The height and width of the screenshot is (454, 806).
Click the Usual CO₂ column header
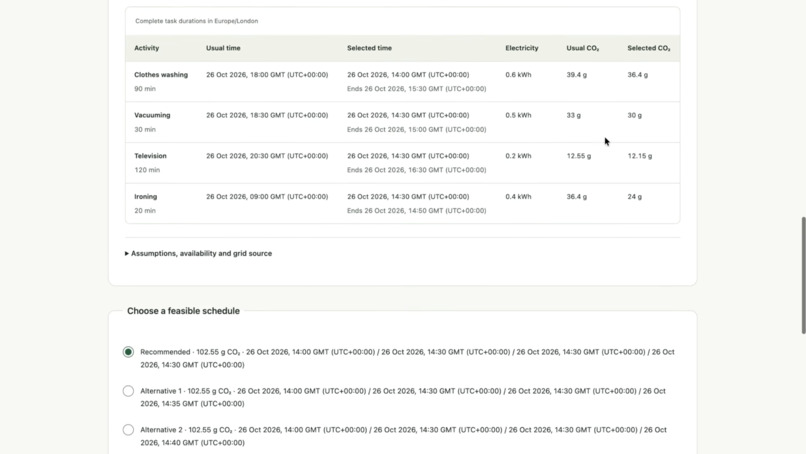[x=583, y=48]
